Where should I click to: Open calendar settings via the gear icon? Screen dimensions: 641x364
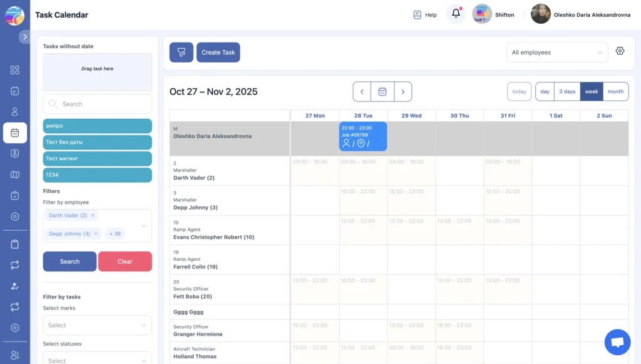[x=620, y=51]
